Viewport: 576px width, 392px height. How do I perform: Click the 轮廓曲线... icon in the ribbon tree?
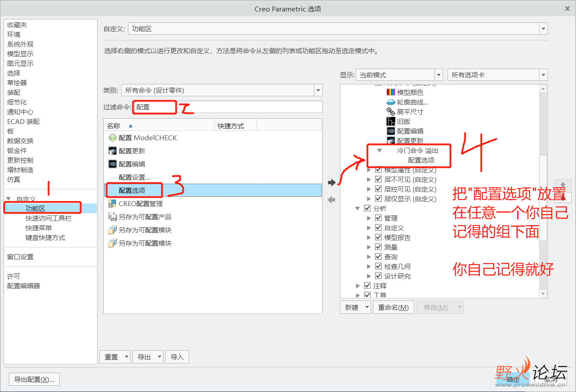click(391, 102)
